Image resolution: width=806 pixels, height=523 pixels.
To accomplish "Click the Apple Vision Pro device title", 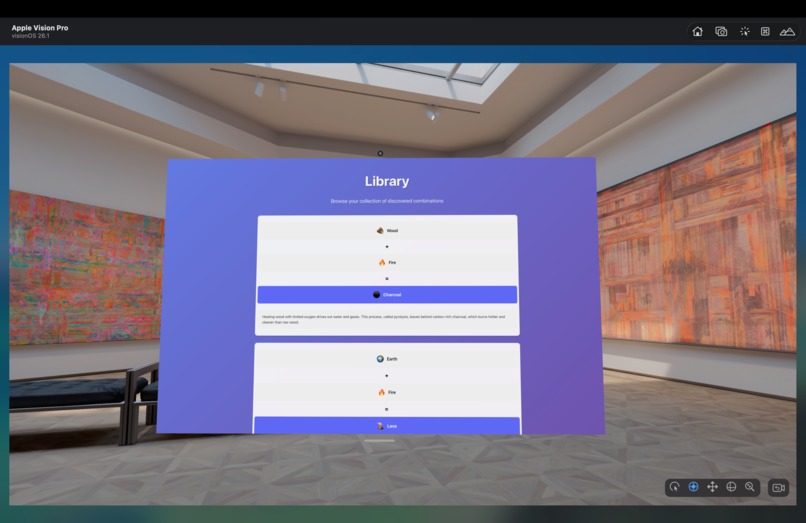I will 40,28.
